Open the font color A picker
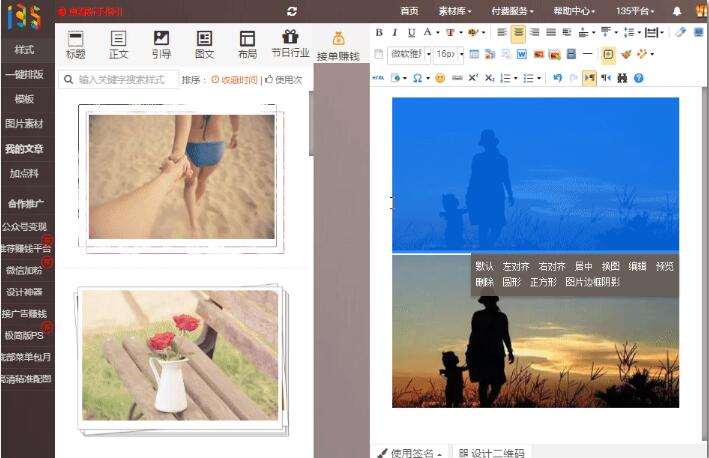Viewport: 709px width, 458px height. [427, 32]
